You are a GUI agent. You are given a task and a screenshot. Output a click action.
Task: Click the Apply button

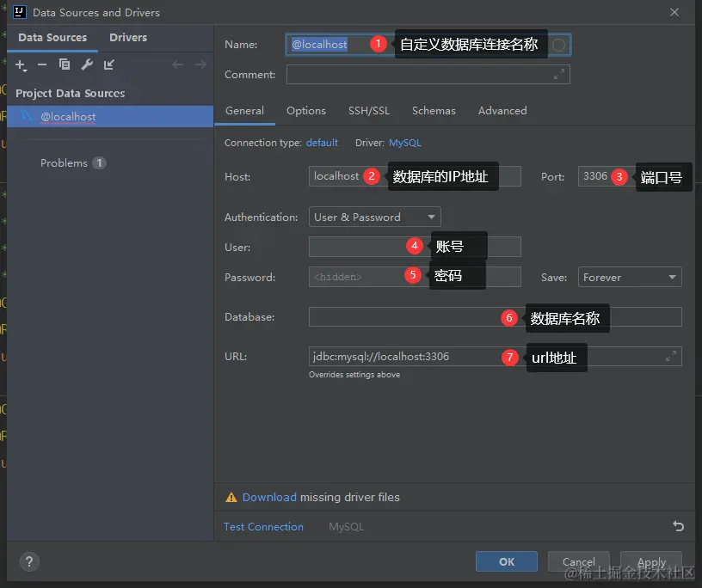[x=651, y=561]
